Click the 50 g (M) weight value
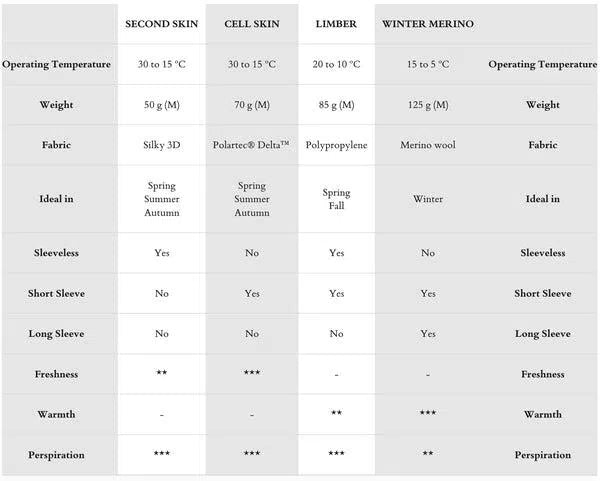 click(x=162, y=105)
